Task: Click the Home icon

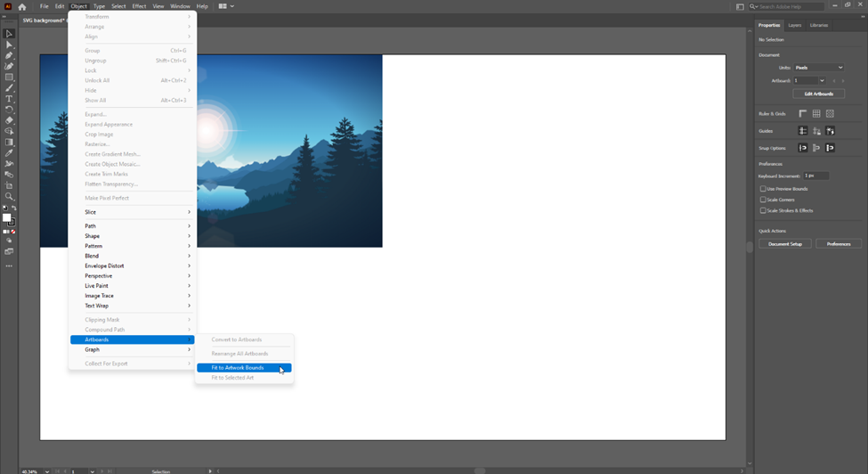Action: 22,6
